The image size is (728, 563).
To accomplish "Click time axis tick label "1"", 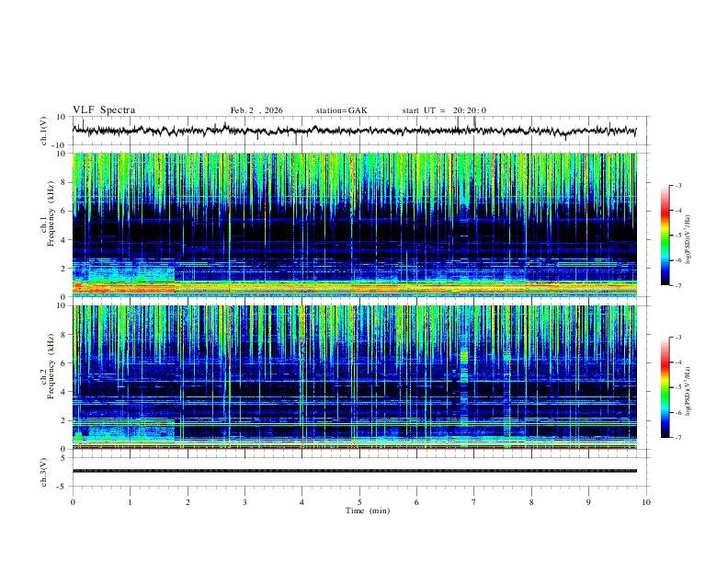I will tap(130, 502).
